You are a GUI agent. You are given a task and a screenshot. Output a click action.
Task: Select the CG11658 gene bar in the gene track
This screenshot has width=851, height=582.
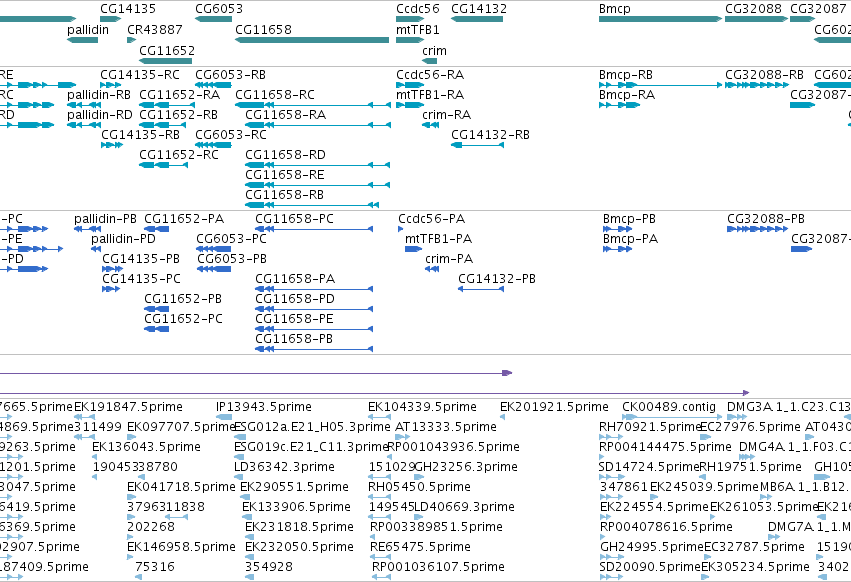[312, 40]
